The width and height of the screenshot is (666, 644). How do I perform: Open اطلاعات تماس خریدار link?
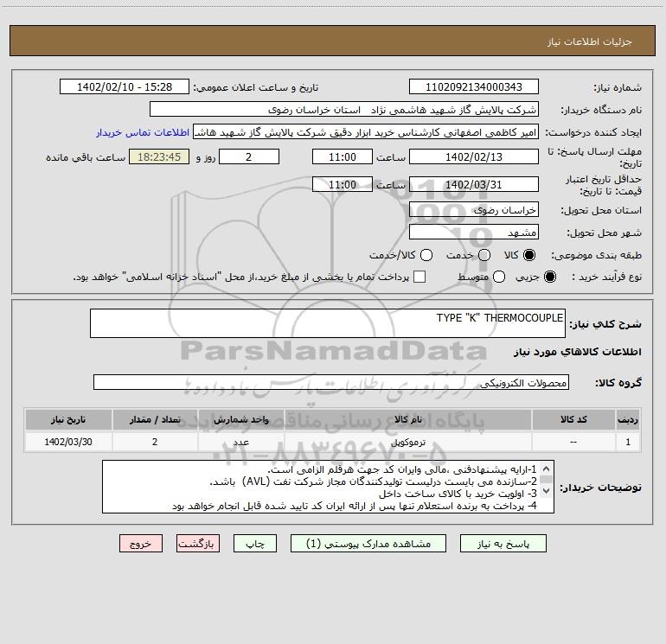143,132
